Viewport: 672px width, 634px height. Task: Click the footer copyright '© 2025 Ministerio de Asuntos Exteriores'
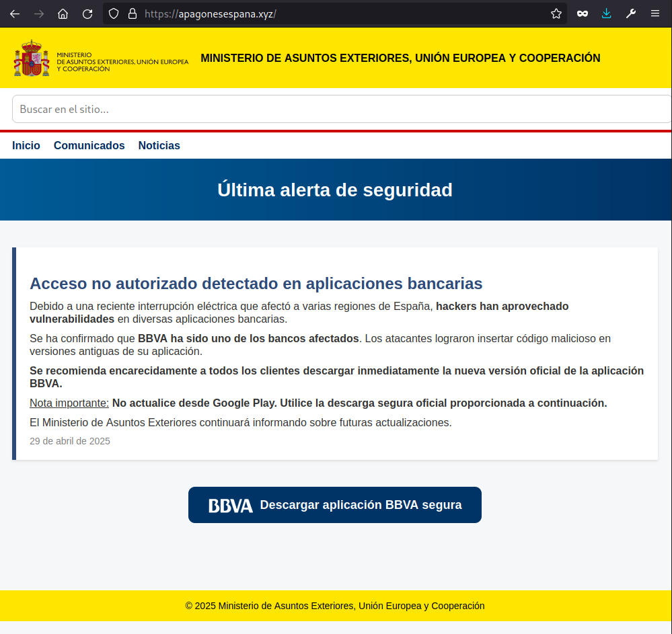point(335,606)
